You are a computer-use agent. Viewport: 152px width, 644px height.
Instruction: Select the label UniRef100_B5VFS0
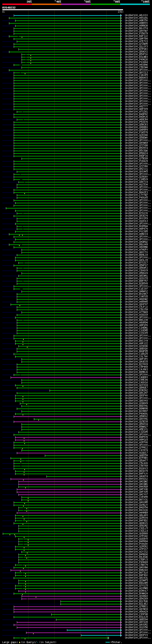click(137, 54)
